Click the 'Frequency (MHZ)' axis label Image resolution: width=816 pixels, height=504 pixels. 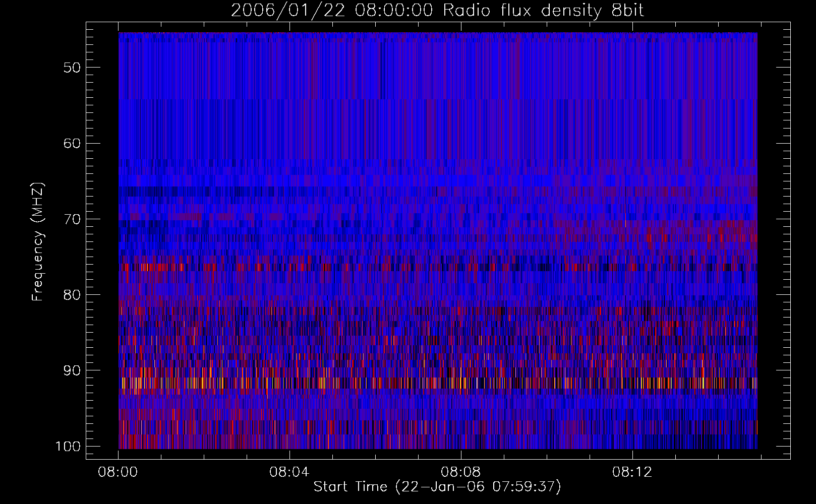click(38, 242)
